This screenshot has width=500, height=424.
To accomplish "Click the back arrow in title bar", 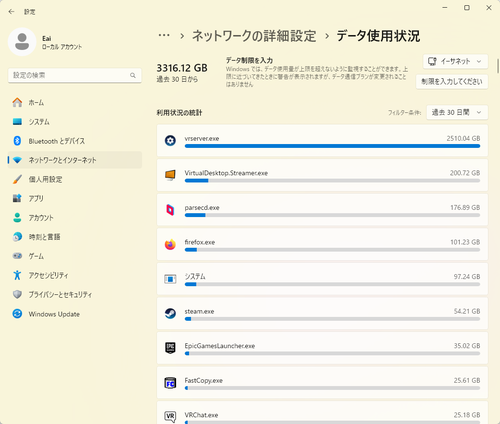I will (x=11, y=12).
